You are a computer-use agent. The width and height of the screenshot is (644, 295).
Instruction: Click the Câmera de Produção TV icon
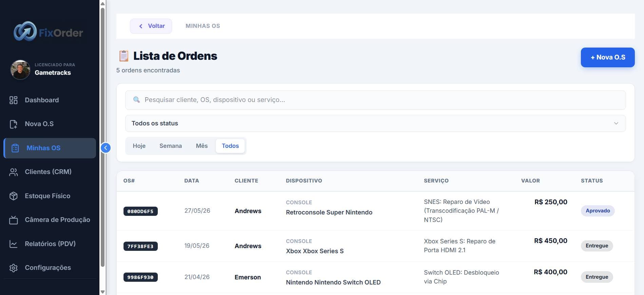click(13, 220)
